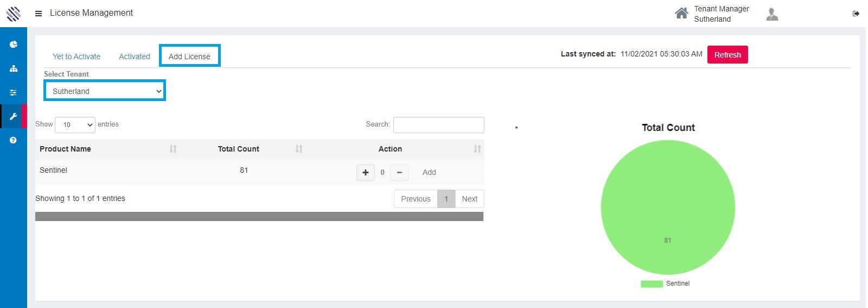Toggle the hamburger menu icon
868x308 pixels.
pos(39,14)
